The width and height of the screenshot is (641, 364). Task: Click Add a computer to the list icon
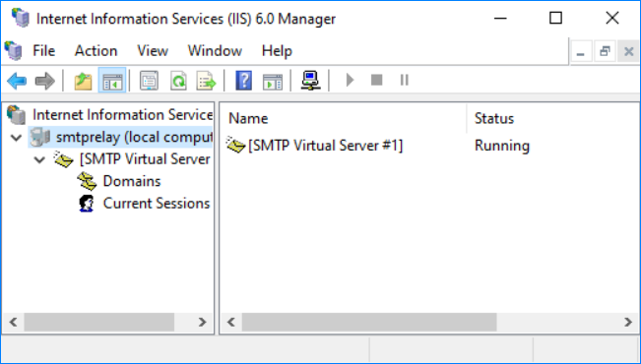310,81
